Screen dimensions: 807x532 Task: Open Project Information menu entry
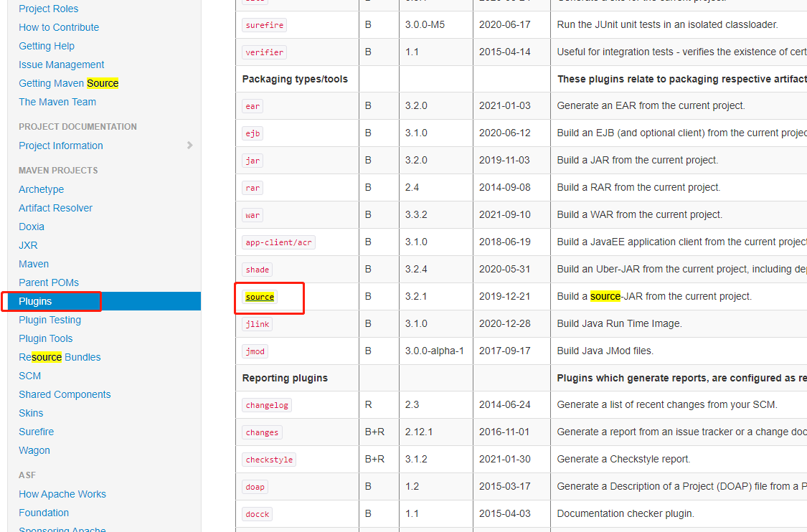61,146
